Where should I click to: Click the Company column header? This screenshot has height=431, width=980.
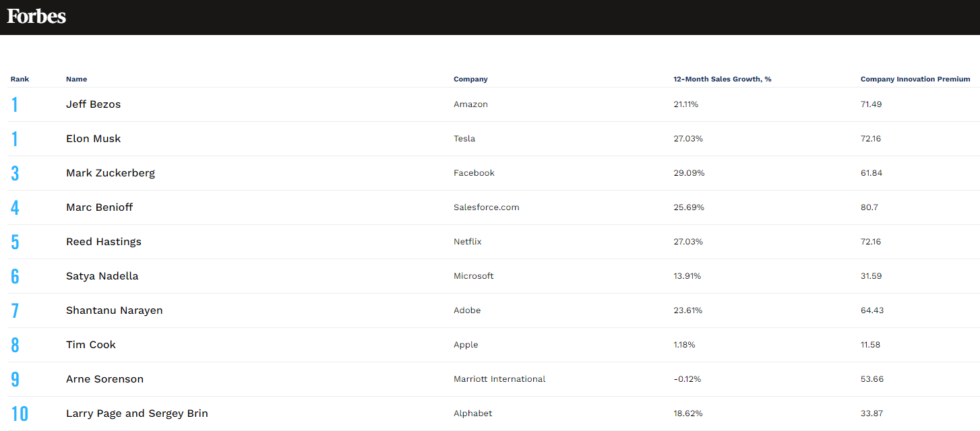point(470,79)
